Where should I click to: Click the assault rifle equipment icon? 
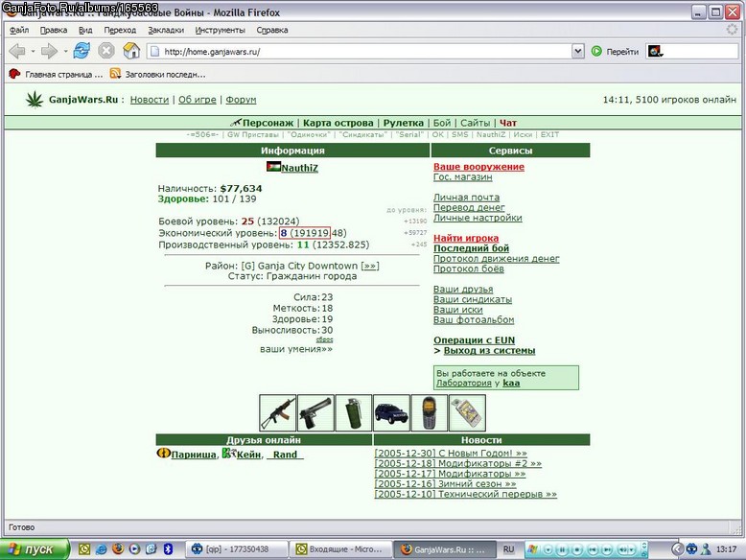[x=277, y=412]
